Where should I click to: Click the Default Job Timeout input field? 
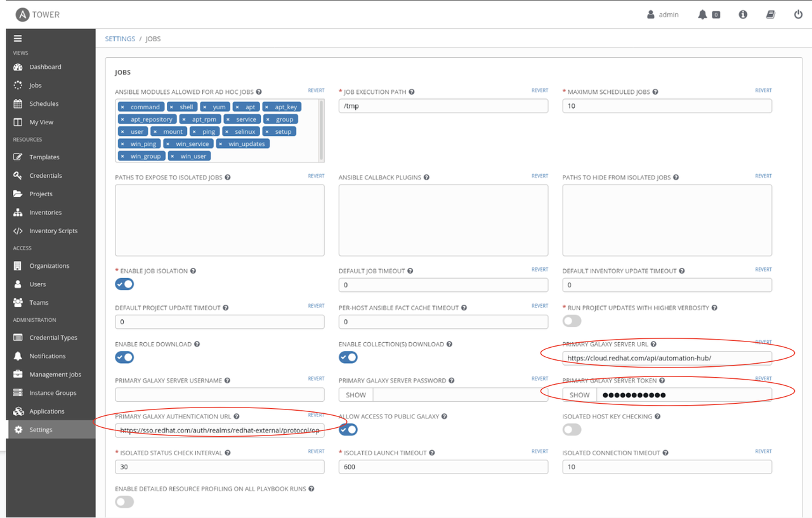[x=443, y=285]
